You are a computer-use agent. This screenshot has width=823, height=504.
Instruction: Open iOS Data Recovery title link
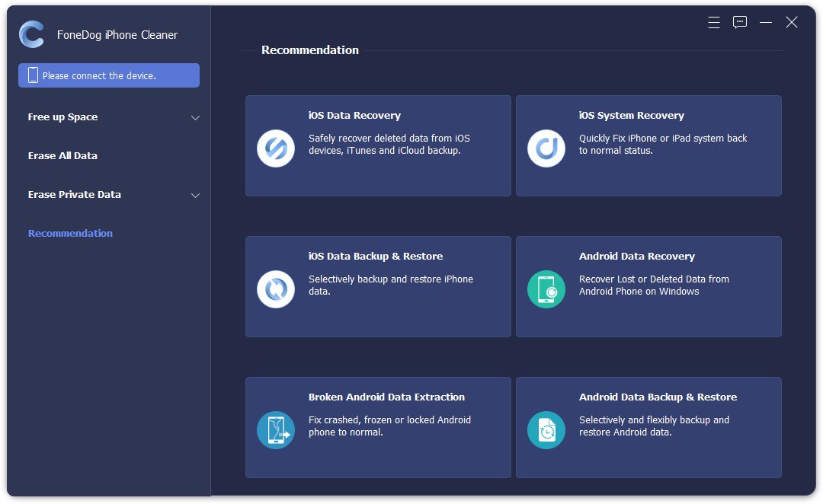[x=354, y=116]
